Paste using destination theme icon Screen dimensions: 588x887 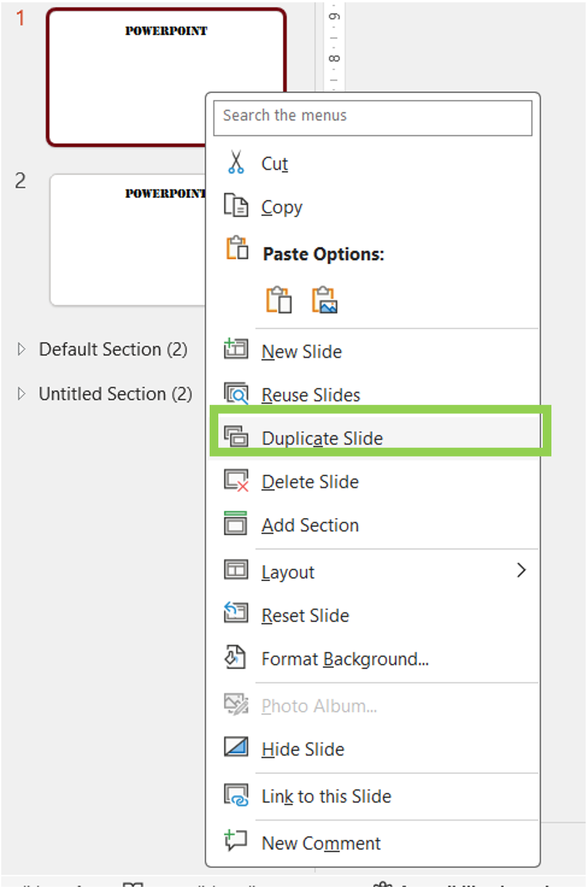tap(278, 300)
